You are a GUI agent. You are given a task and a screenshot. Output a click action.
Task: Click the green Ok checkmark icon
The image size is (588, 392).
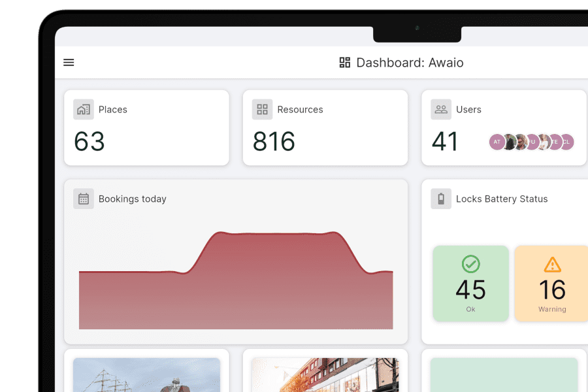470,264
